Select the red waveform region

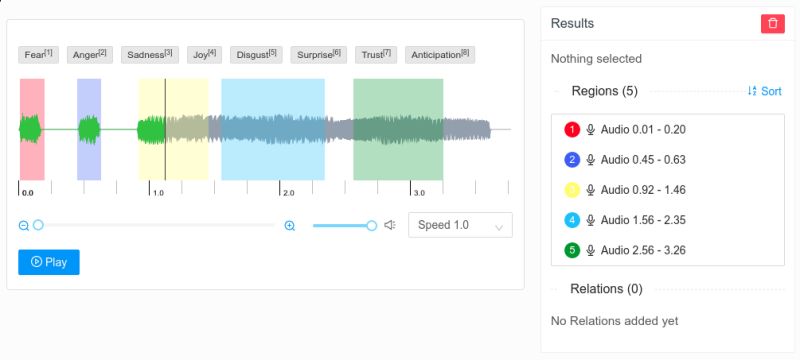pos(32,130)
